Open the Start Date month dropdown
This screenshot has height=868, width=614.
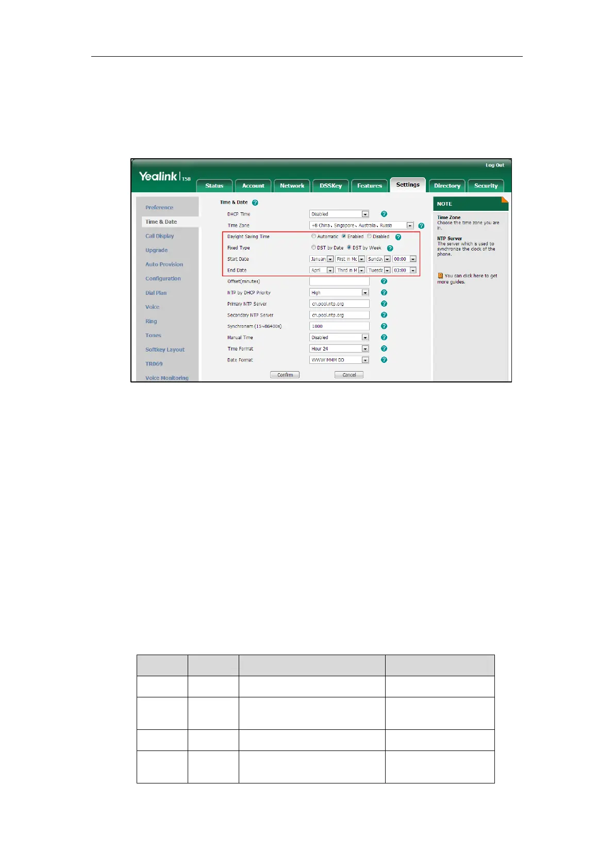(322, 259)
